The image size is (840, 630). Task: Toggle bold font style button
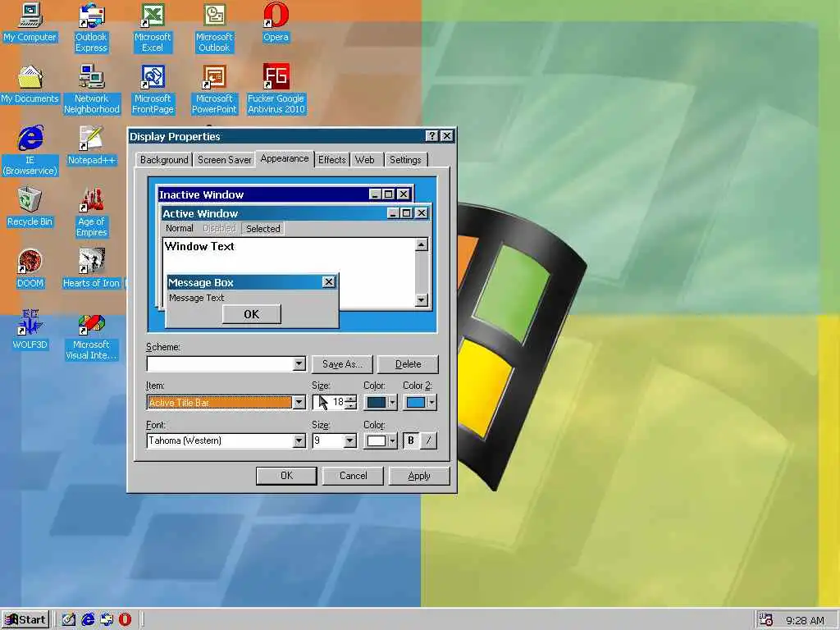tap(411, 441)
